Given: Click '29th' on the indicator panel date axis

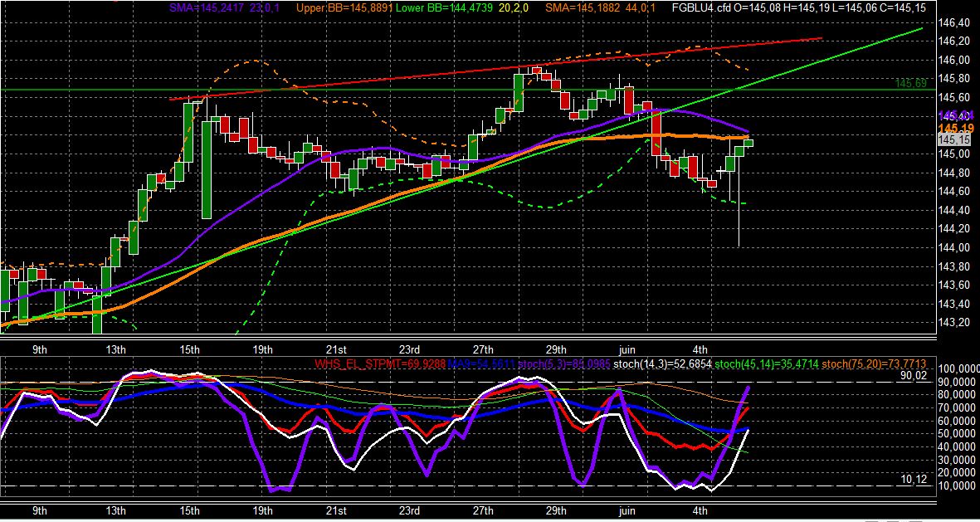Looking at the screenshot, I should coord(556,510).
